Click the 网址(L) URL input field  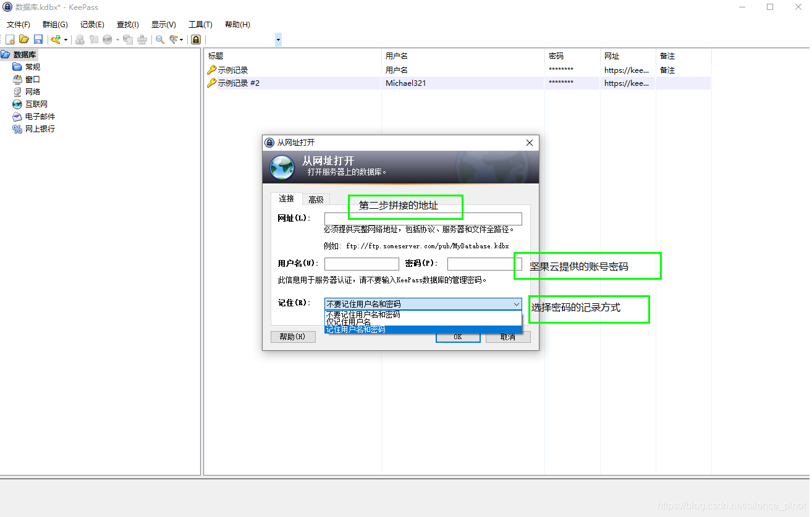point(423,219)
